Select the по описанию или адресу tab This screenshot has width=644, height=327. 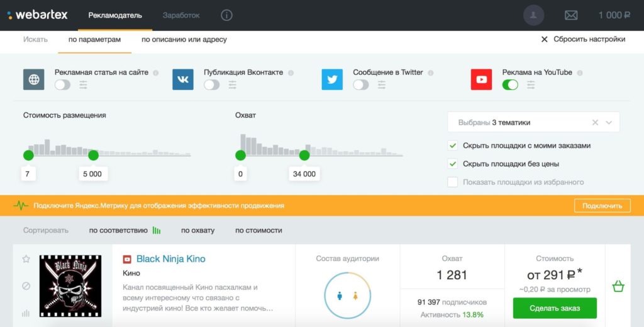click(184, 40)
